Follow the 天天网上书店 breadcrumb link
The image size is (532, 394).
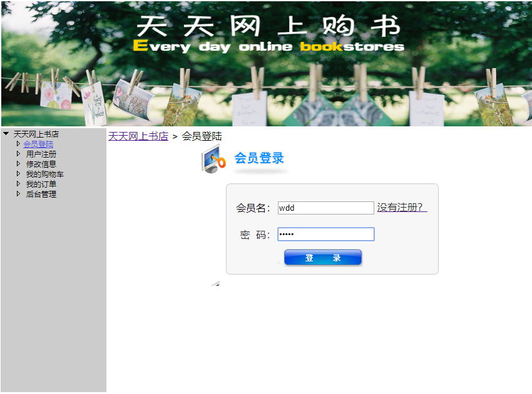click(138, 136)
